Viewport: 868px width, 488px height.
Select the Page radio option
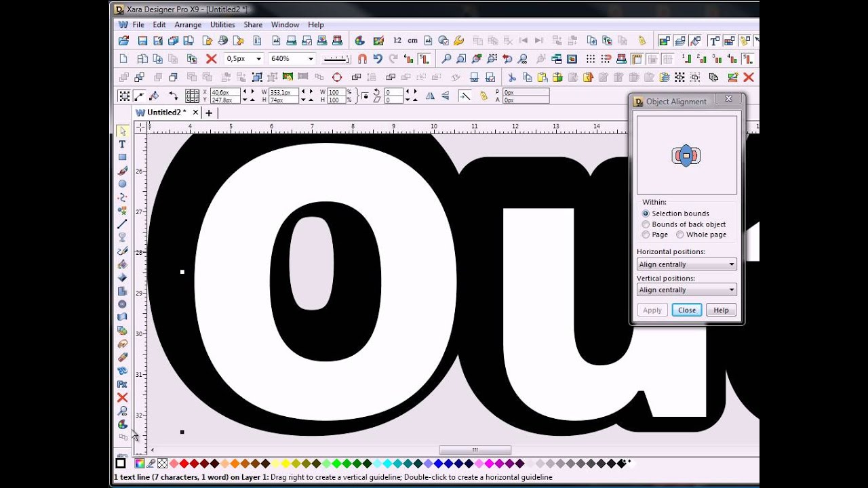646,235
